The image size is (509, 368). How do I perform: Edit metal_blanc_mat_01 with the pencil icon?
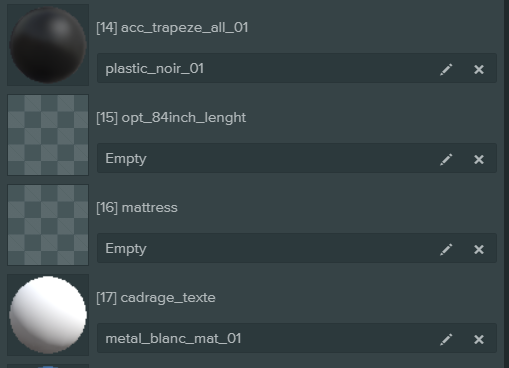(x=446, y=339)
